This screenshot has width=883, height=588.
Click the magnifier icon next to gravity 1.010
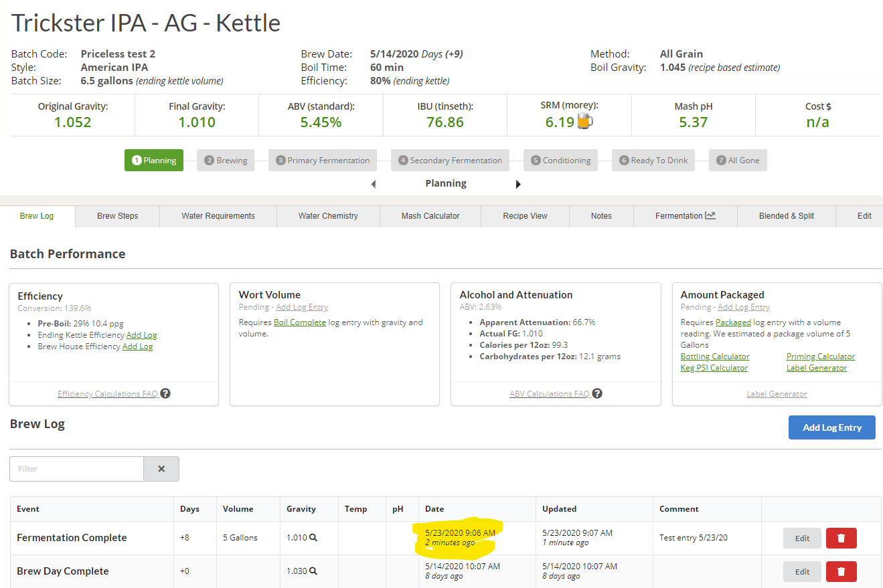[x=313, y=538]
